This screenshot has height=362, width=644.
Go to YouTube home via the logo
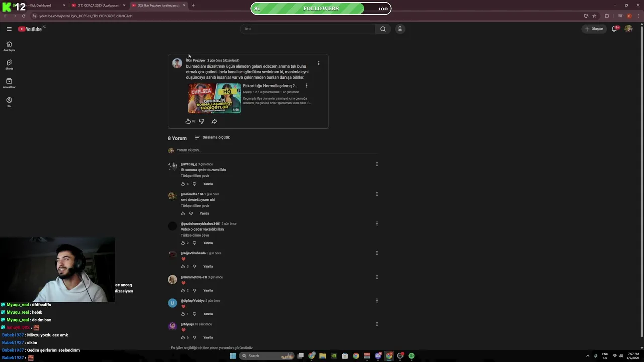click(x=30, y=29)
